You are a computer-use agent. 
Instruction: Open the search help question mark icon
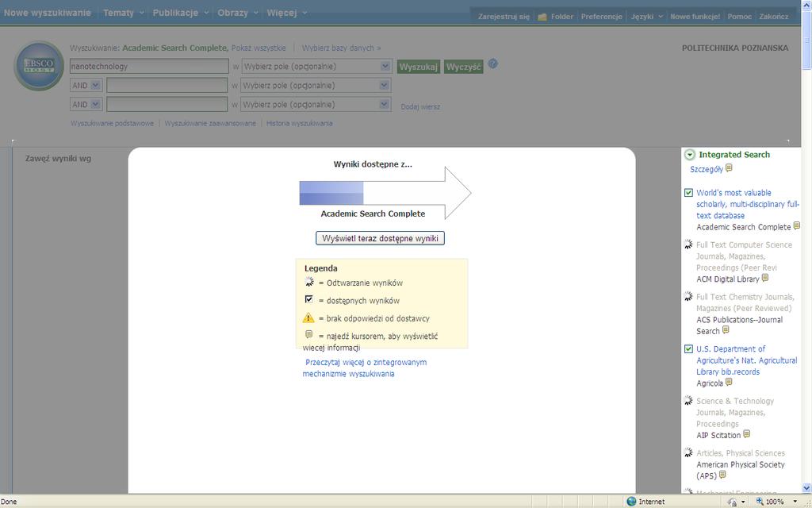click(493, 64)
